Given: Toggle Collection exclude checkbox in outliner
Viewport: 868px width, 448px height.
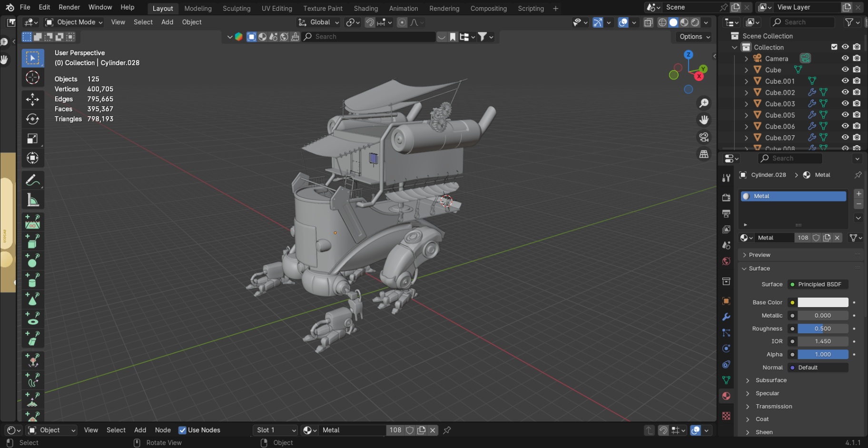Looking at the screenshot, I should tap(834, 47).
